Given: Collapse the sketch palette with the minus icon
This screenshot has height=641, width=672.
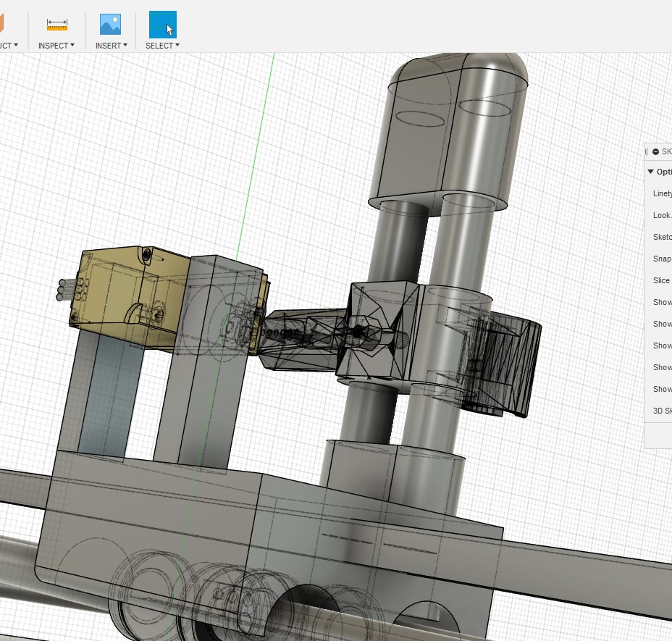Looking at the screenshot, I should 655,152.
